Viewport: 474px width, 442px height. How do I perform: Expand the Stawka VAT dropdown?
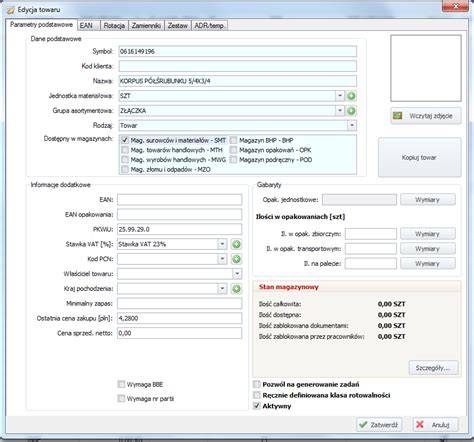pyautogui.click(x=222, y=244)
